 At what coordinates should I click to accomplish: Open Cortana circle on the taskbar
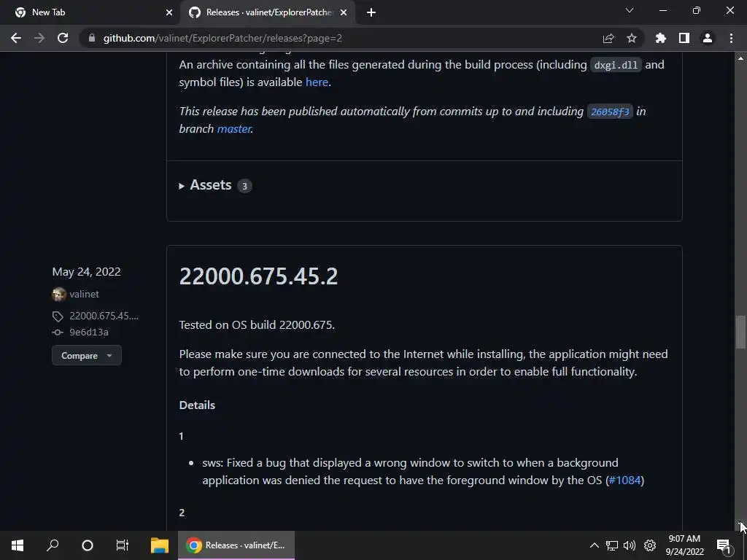pos(88,545)
